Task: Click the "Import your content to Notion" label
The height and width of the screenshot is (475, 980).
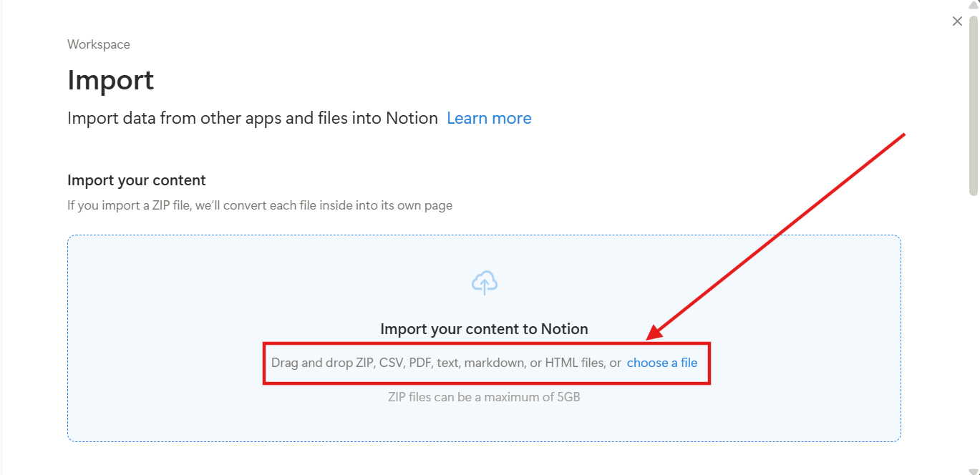Action: (485, 328)
